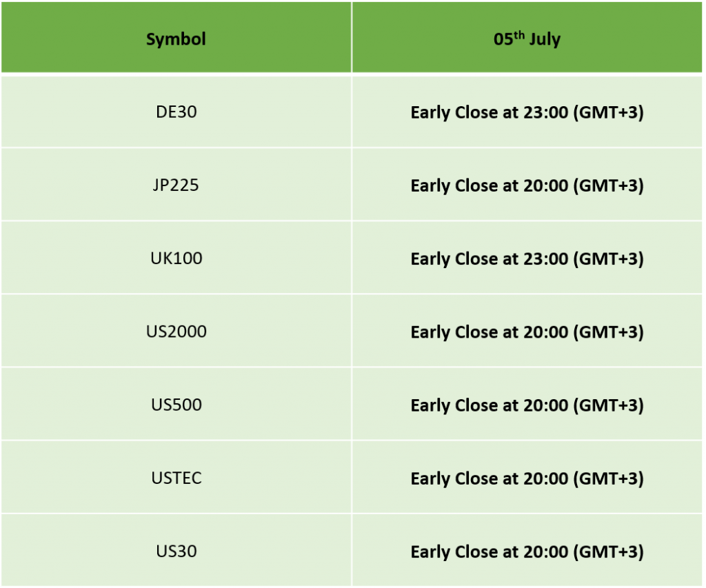The height and width of the screenshot is (588, 706).
Task: Click USTEC early close time cell
Action: tap(527, 478)
